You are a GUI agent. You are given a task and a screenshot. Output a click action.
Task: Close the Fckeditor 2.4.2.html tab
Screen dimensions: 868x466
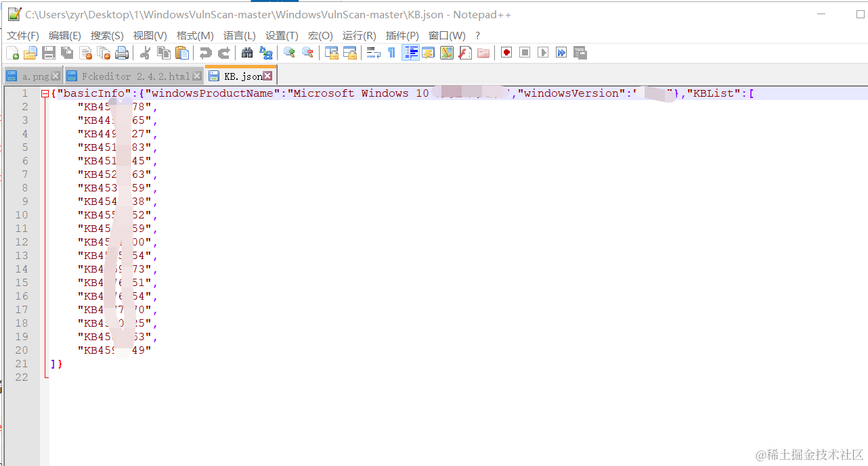coord(197,76)
